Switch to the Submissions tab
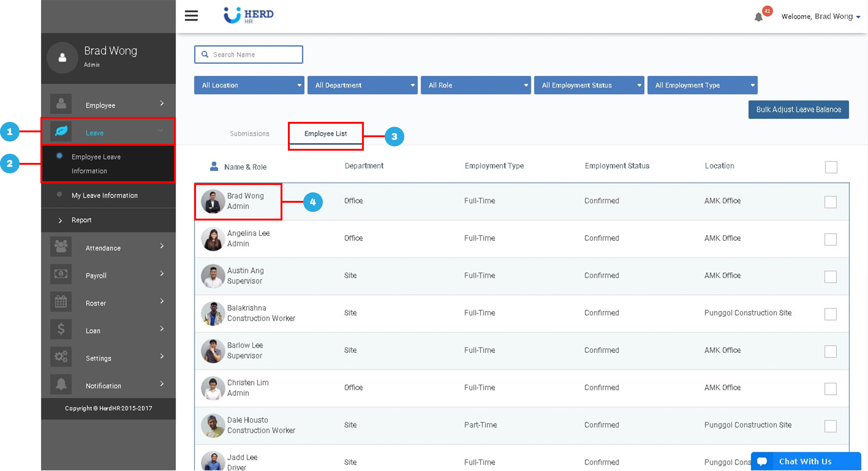Image resolution: width=868 pixels, height=471 pixels. point(249,134)
